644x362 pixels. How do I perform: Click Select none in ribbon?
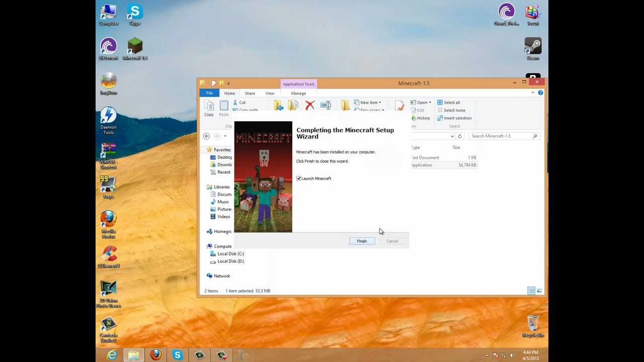click(x=451, y=110)
